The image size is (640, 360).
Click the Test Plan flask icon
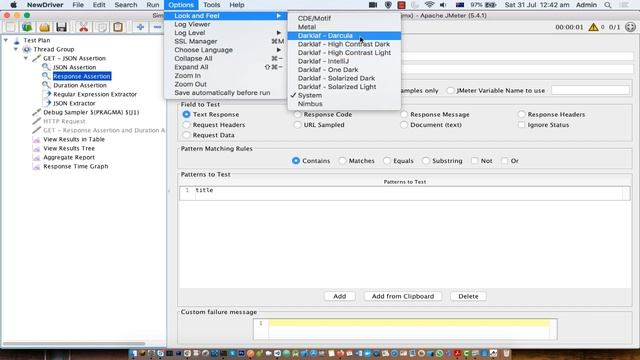point(17,40)
